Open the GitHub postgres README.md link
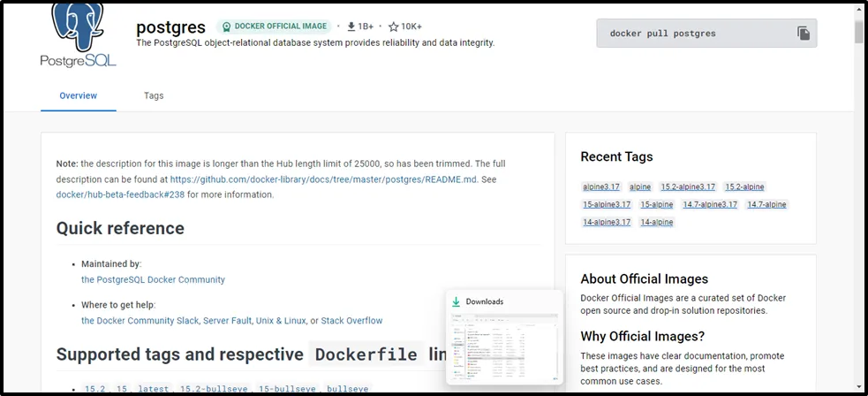 [x=323, y=179]
